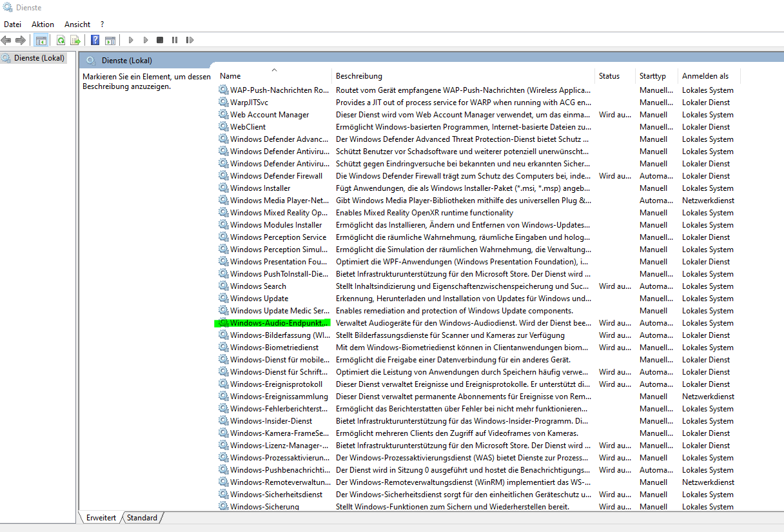Select the Windows-Remoteverwaltun... service
784x532 pixels.
coord(280,482)
